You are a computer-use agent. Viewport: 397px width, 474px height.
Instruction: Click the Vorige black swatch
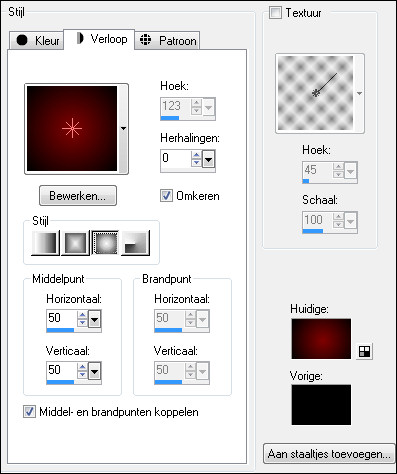(321, 405)
